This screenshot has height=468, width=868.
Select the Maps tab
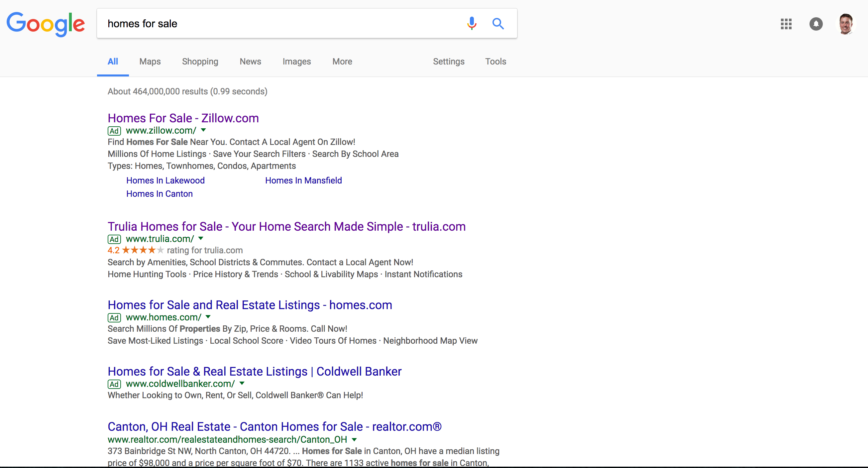click(150, 61)
